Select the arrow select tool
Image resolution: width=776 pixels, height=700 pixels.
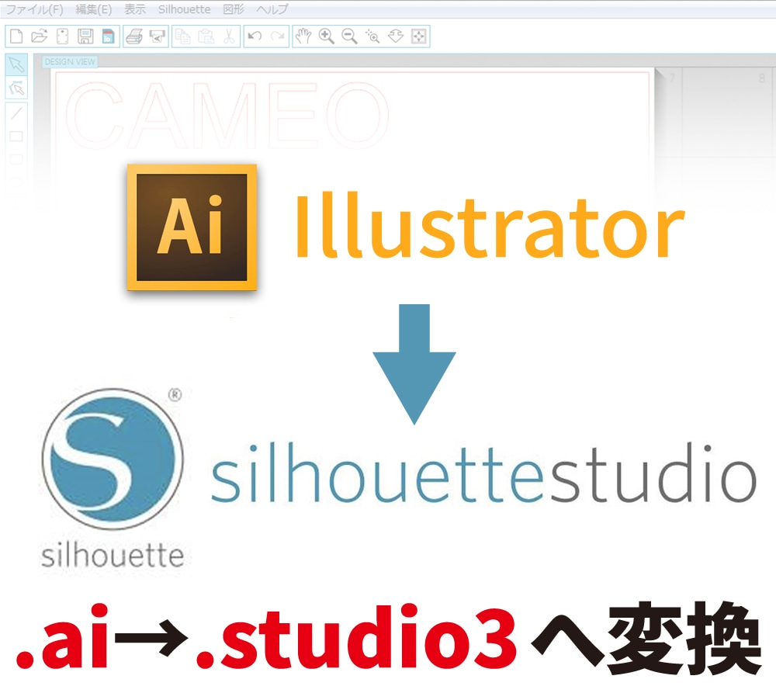16,65
